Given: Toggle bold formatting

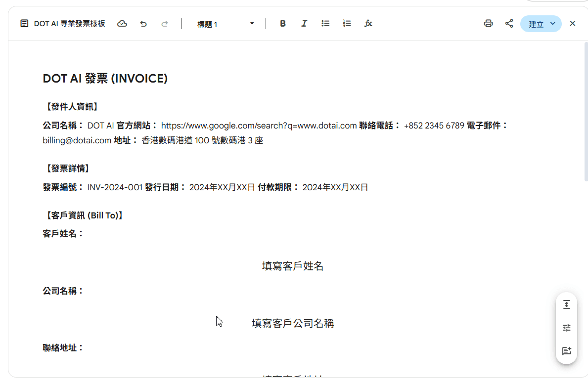Looking at the screenshot, I should (283, 24).
